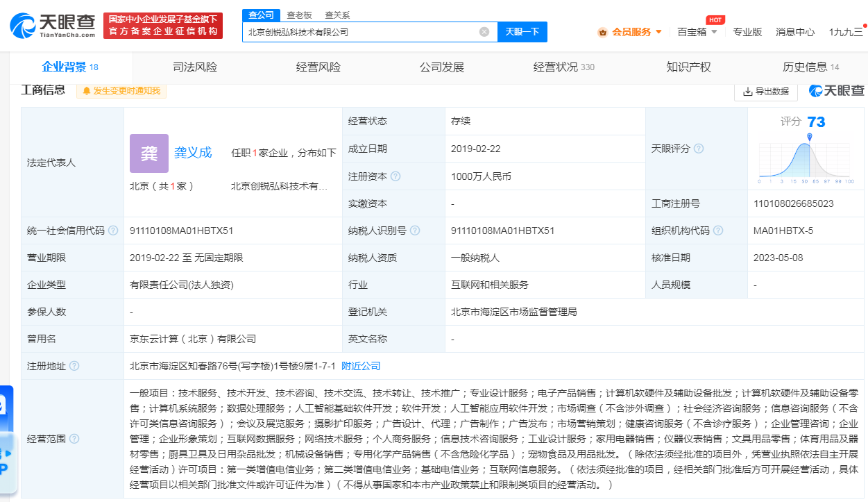Screen dimensions: 868x502
Task: Switch to the 知识产权 tab
Action: click(689, 67)
